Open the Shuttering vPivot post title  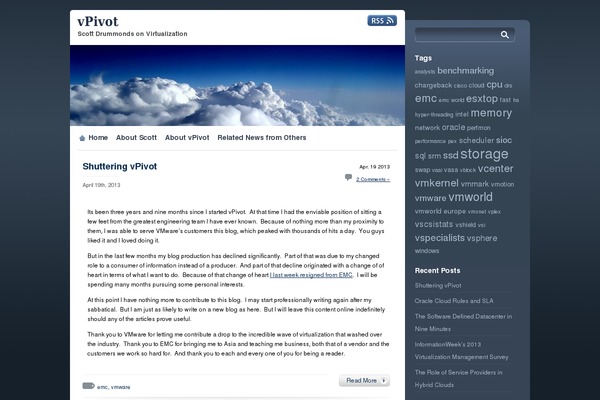pyautogui.click(x=120, y=167)
